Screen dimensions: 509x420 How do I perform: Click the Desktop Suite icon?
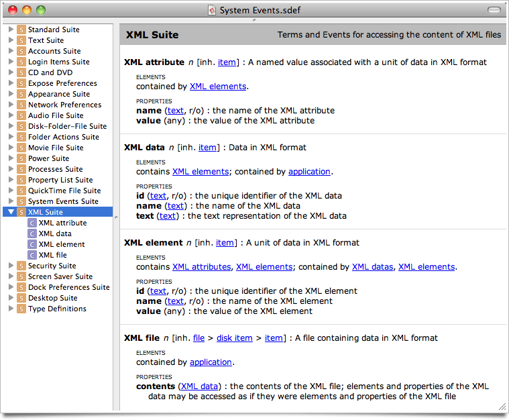[x=21, y=298]
